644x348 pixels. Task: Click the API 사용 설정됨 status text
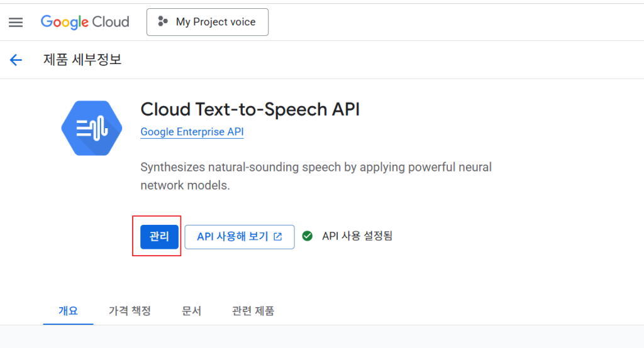coord(357,236)
